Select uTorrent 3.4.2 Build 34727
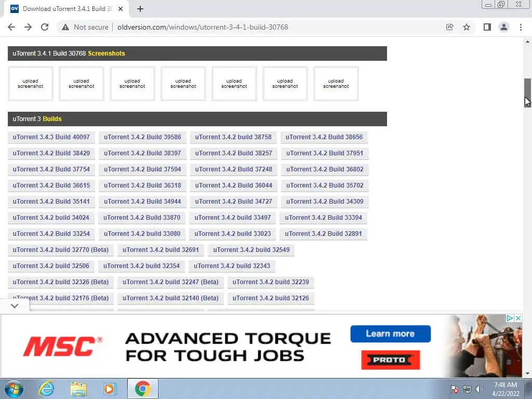The width and height of the screenshot is (532, 399). pos(234,202)
